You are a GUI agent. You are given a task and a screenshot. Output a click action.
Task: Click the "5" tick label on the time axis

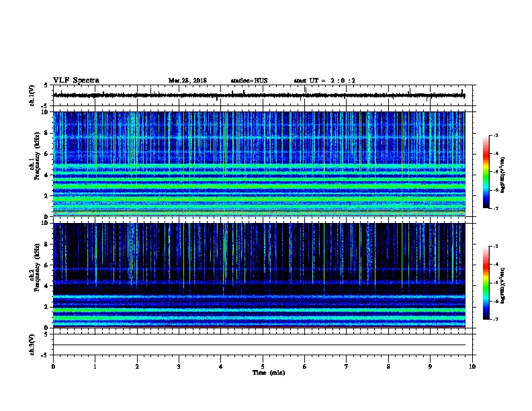tap(263, 367)
